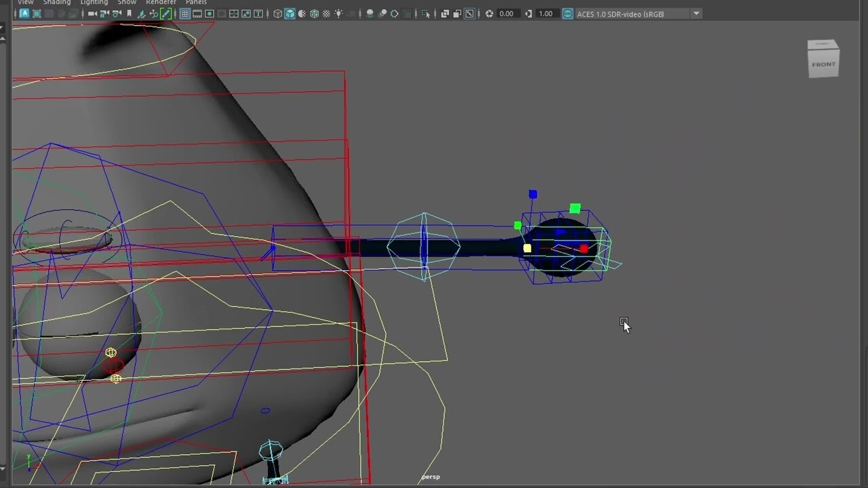
Task: Select the 2D Pan/Zoom tool icon
Action: [469, 14]
